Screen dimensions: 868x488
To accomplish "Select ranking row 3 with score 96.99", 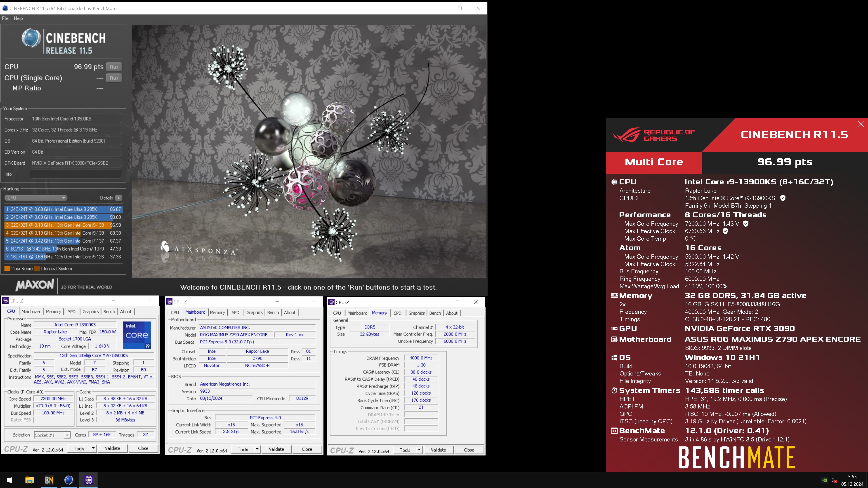I will point(63,225).
